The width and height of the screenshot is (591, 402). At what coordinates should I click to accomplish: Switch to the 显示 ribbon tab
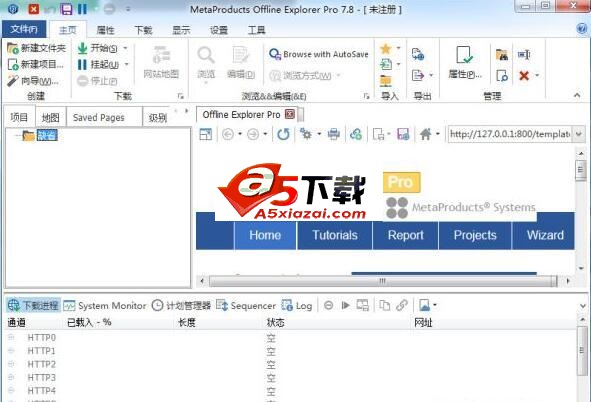pos(181,30)
